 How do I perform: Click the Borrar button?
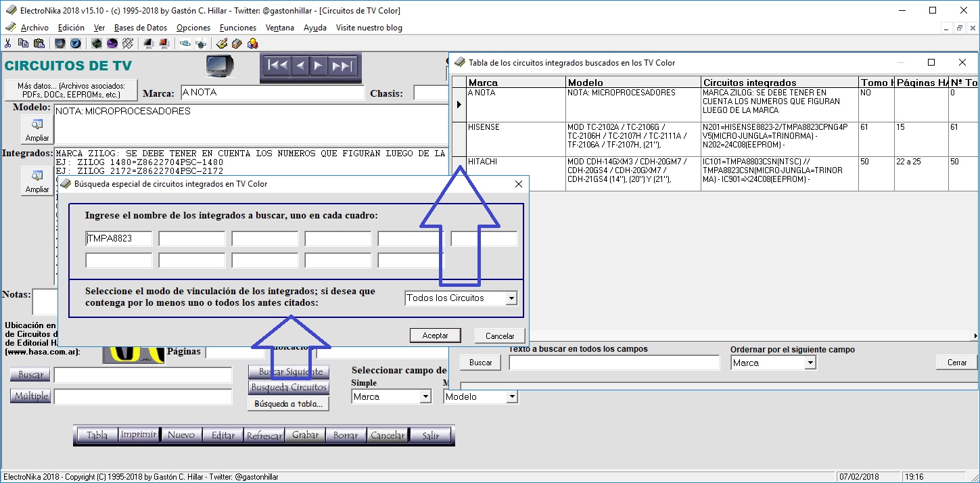[346, 436]
